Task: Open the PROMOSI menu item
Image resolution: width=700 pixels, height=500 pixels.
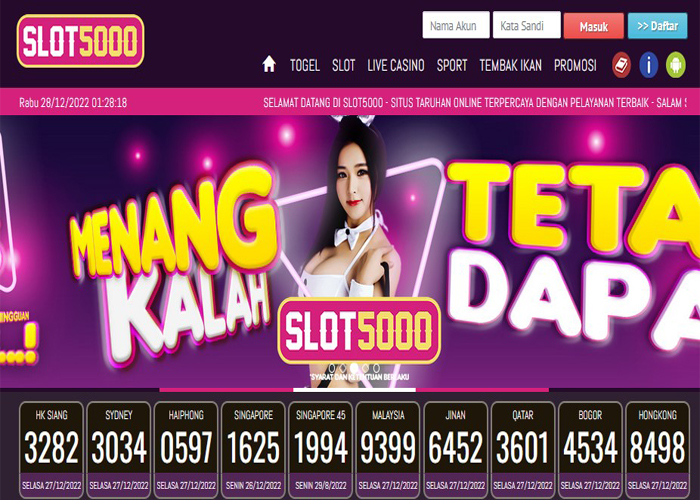Action: coord(575,66)
